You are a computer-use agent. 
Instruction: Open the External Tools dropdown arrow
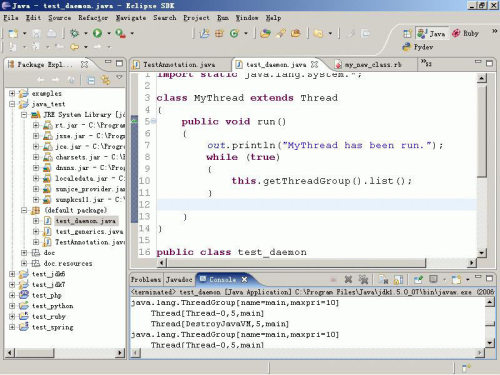pyautogui.click(x=132, y=33)
